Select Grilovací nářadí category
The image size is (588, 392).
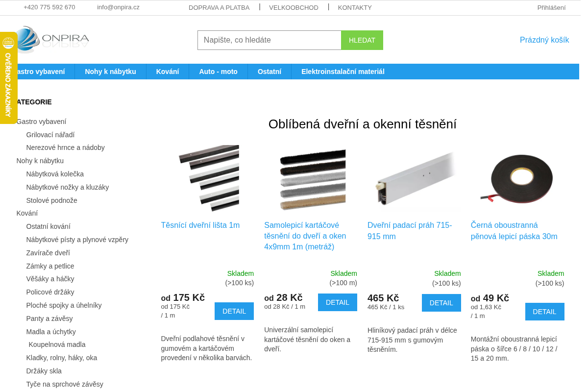pos(50,135)
